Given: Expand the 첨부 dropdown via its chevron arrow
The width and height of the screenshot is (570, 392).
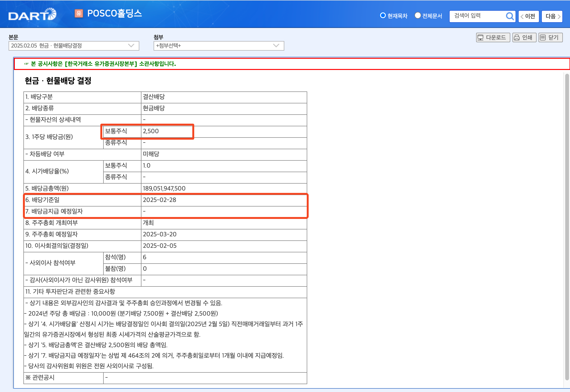Looking at the screenshot, I should coord(275,46).
